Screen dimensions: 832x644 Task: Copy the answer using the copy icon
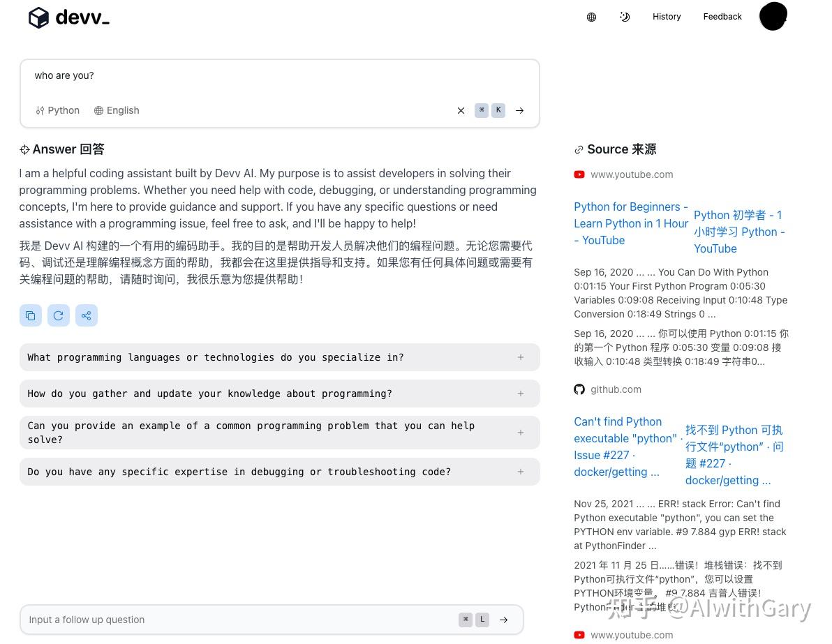pos(31,315)
